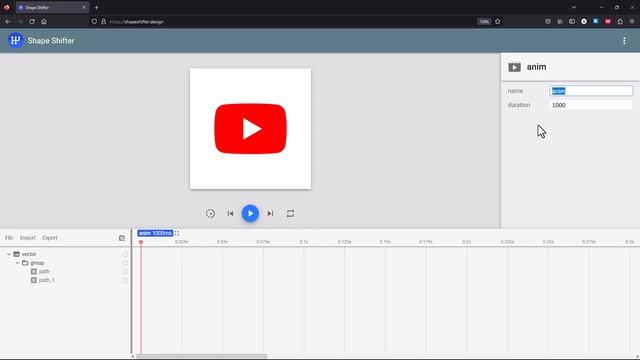The width and height of the screenshot is (640, 360).
Task: Toggle repeat loop for the animation
Action: pyautogui.click(x=290, y=213)
